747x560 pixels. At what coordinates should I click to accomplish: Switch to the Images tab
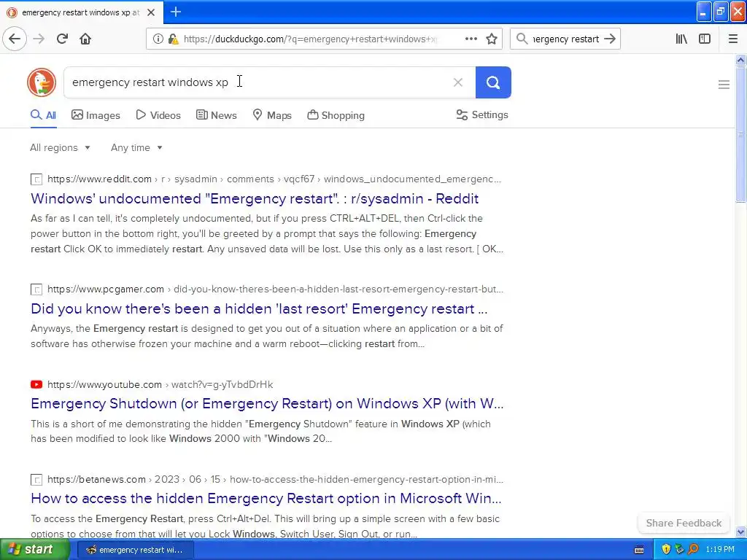pos(96,115)
